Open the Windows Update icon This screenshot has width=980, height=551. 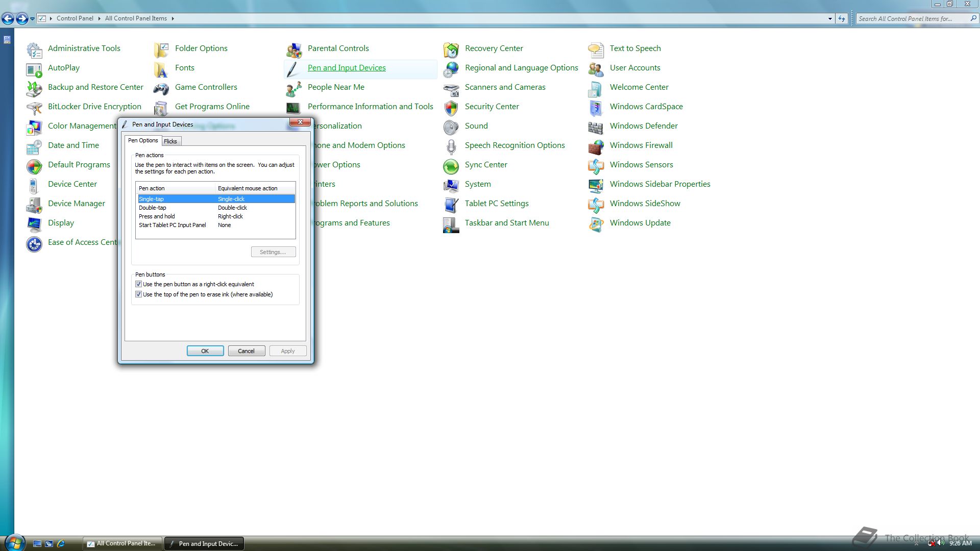[596, 224]
